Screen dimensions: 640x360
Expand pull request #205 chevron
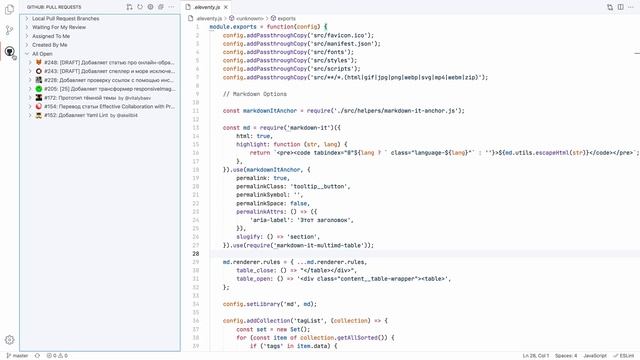click(30, 89)
